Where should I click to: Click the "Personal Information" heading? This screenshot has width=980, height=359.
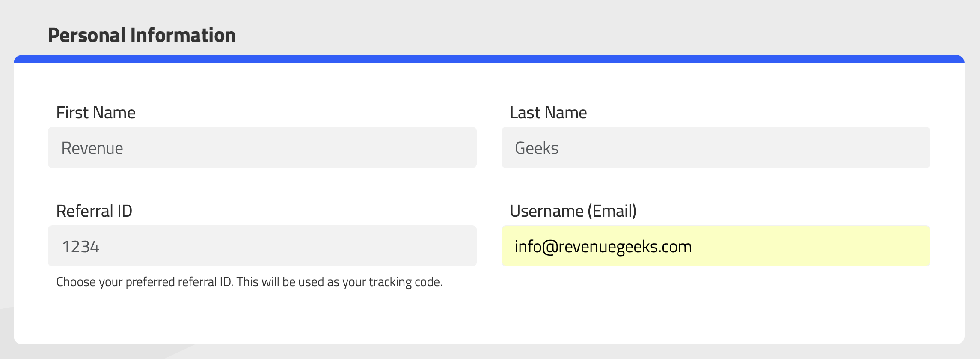[142, 35]
